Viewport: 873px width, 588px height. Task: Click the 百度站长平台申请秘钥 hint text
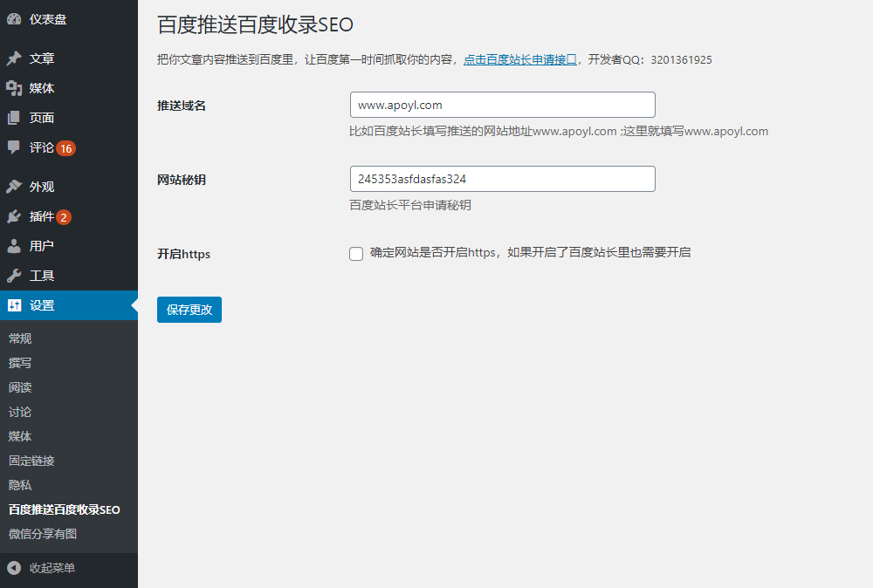pyautogui.click(x=410, y=205)
